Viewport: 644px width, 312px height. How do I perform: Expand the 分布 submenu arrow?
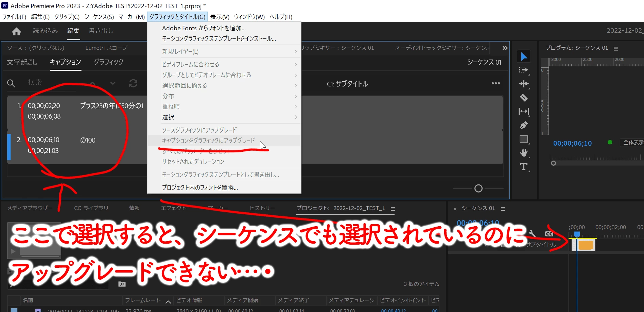point(296,96)
